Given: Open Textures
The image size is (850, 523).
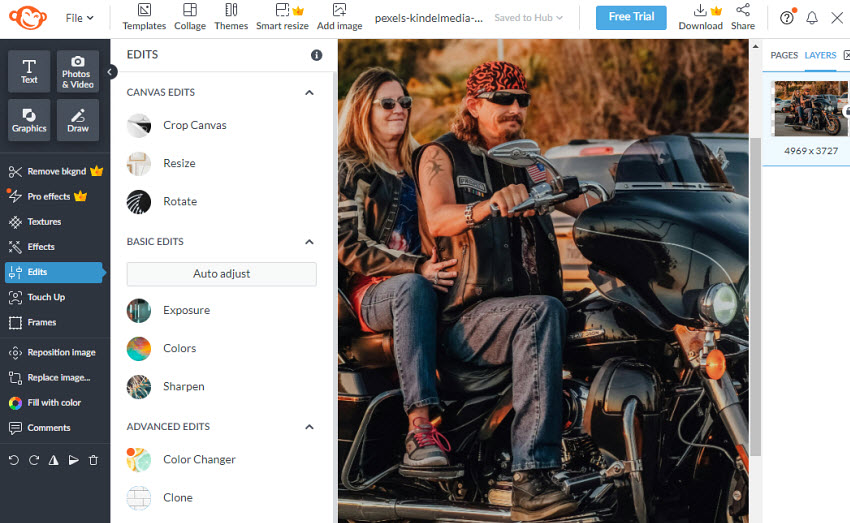Looking at the screenshot, I should tap(35, 222).
